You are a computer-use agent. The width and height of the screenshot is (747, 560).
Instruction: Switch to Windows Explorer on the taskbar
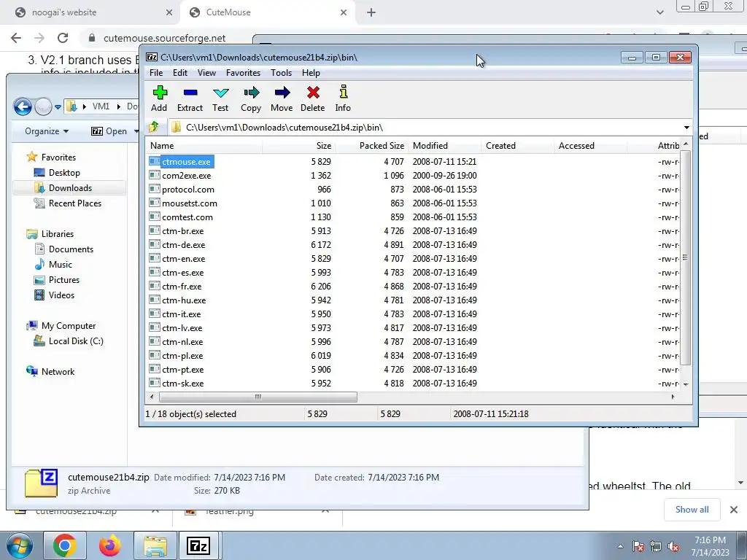pyautogui.click(x=155, y=545)
